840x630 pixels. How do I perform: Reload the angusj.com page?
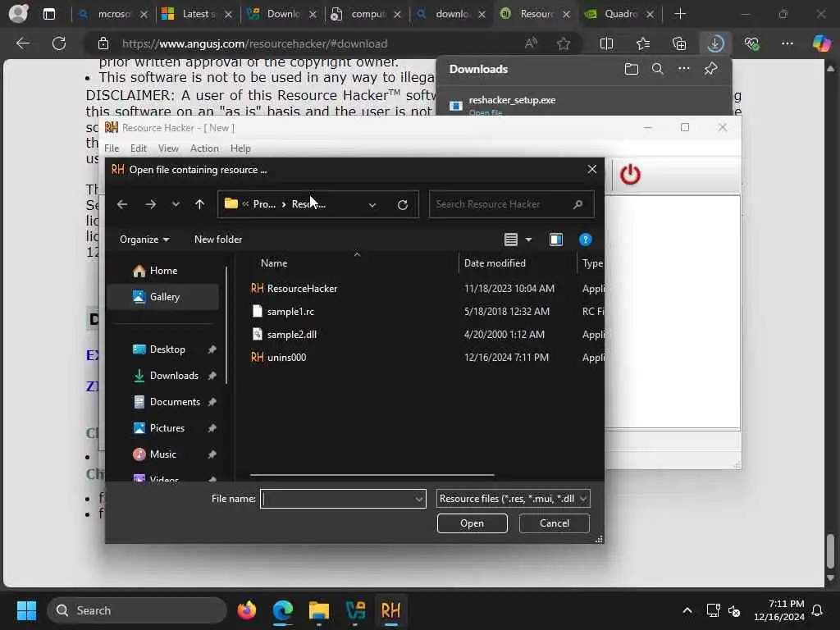(x=59, y=43)
